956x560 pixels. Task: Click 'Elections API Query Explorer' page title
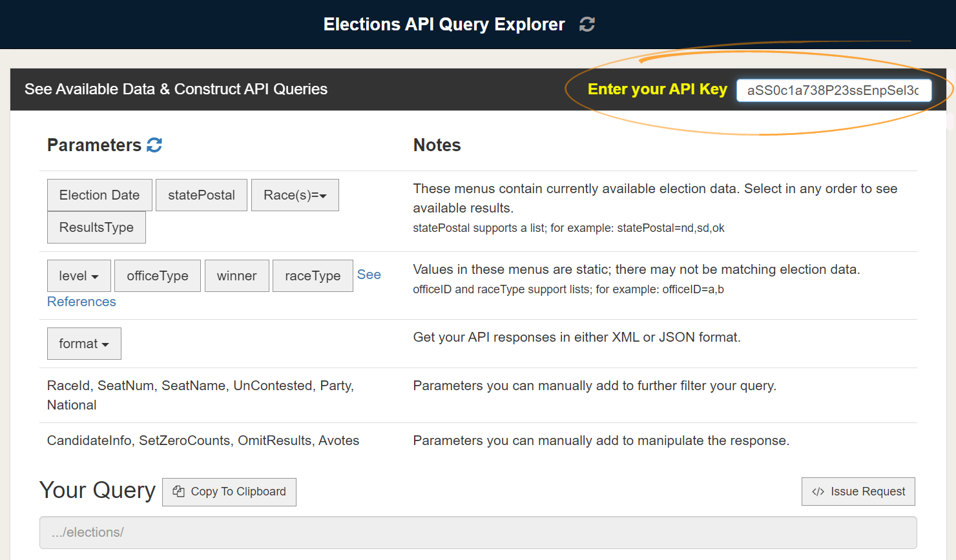pos(444,25)
